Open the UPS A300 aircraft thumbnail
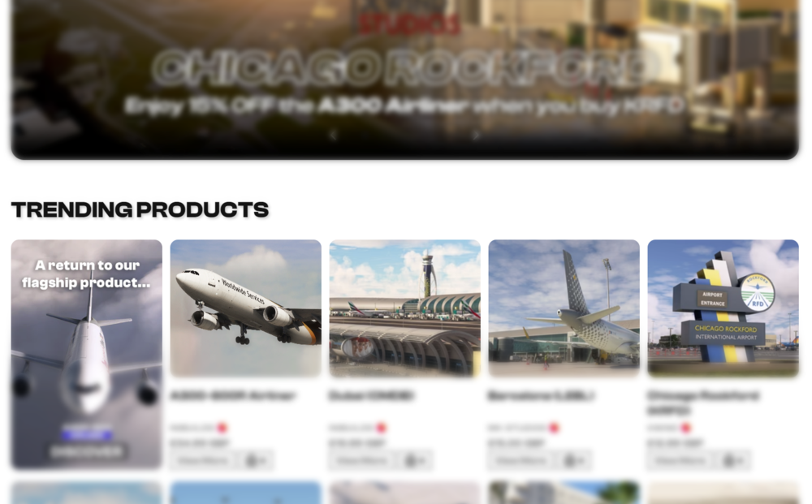Viewport: 812px width, 504px height. 245,308
